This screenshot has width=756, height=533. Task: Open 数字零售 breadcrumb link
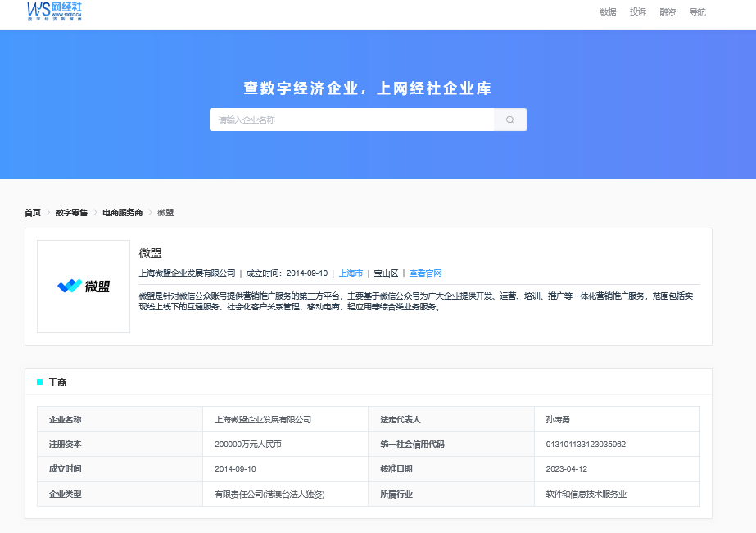(x=71, y=213)
